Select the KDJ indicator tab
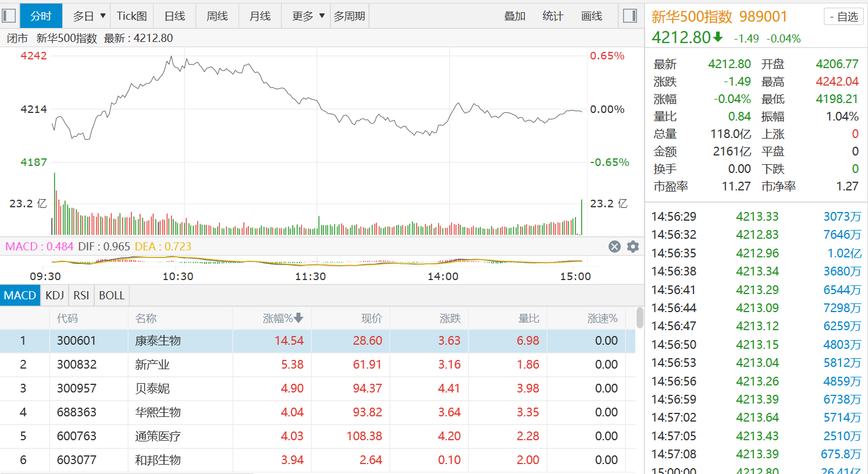The image size is (868, 474). point(55,295)
